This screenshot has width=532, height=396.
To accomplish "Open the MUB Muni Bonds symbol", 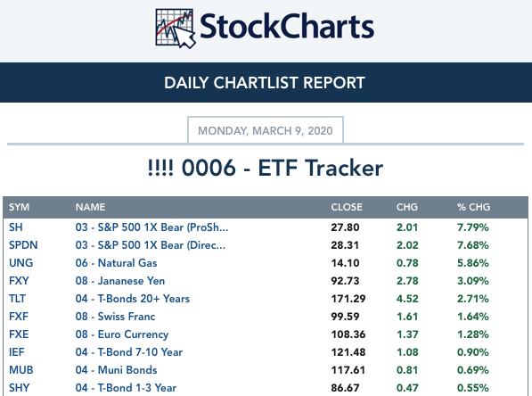I will point(21,370).
